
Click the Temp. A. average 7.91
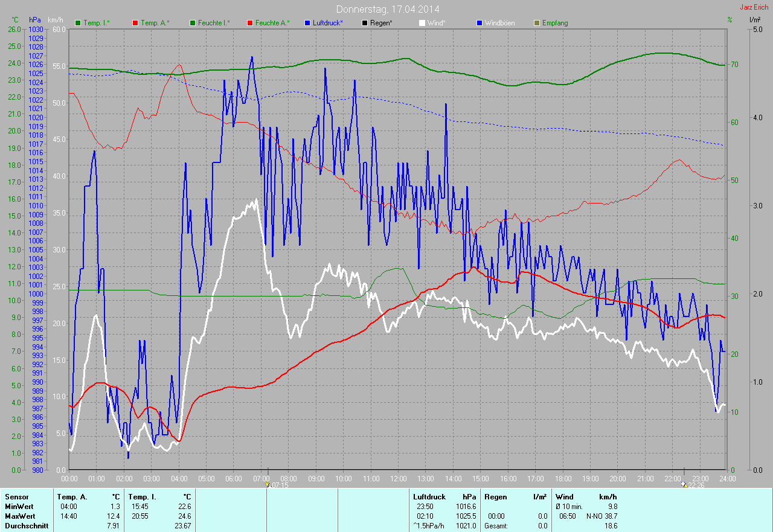tap(113, 526)
